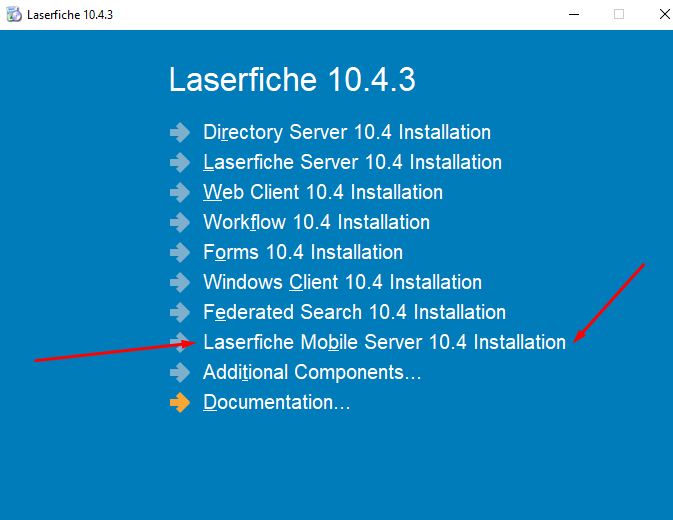Select Forms 10.4 Installation
Image resolution: width=673 pixels, height=520 pixels.
(303, 252)
